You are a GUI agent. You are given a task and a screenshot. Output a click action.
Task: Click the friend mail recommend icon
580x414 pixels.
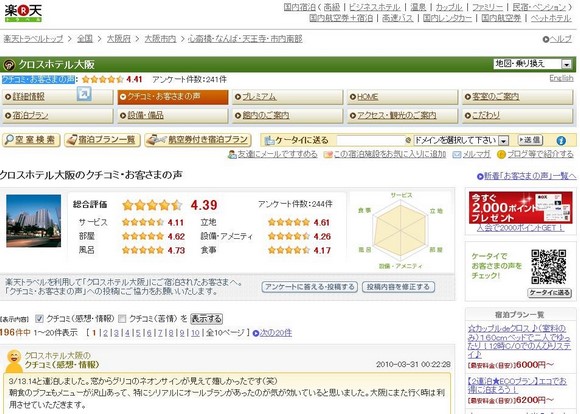232,154
